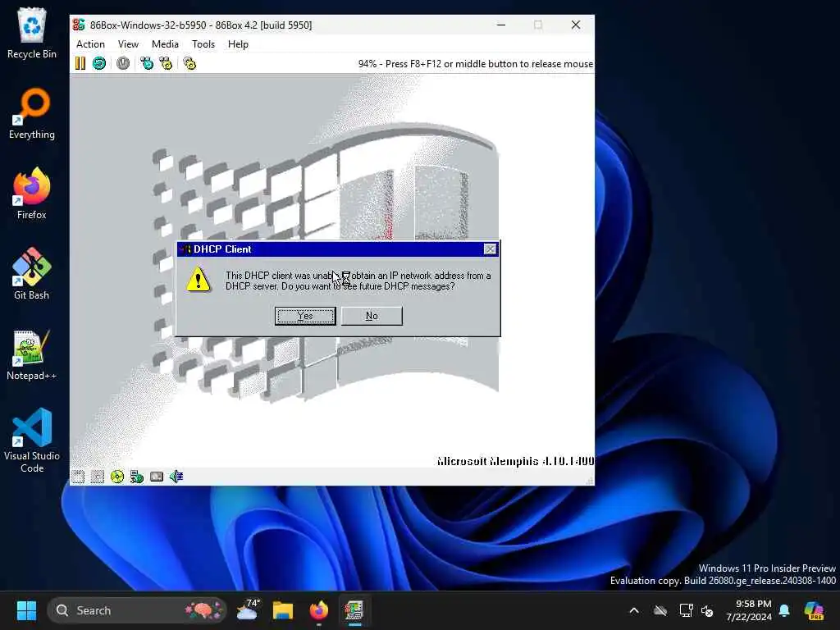Select the Git Bash desktop shortcut
Image resolution: width=840 pixels, height=630 pixels.
coord(32,274)
